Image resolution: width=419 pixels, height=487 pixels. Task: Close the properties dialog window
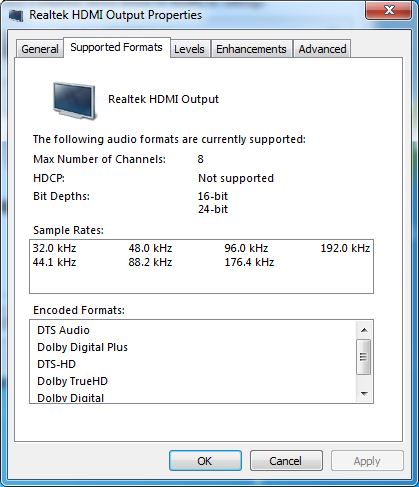coord(388,11)
